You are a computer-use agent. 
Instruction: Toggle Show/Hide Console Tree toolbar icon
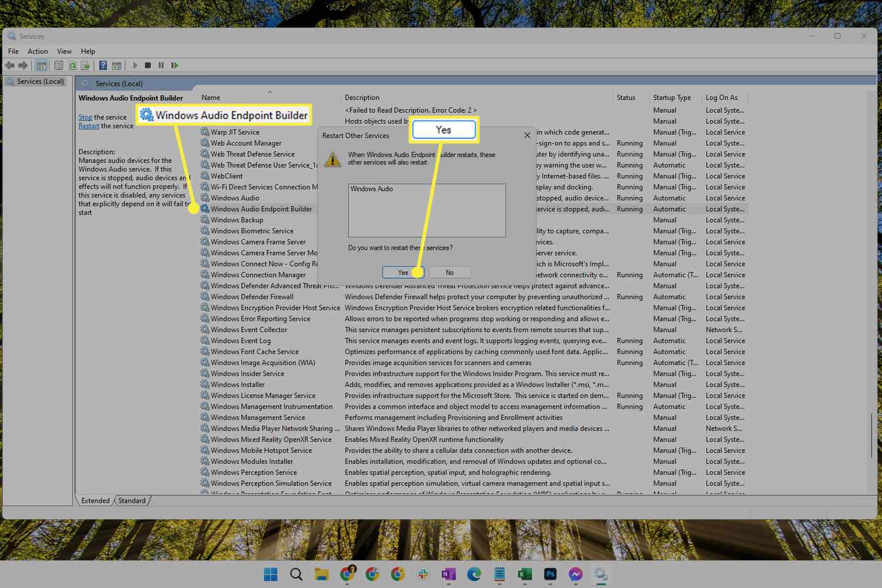click(41, 65)
